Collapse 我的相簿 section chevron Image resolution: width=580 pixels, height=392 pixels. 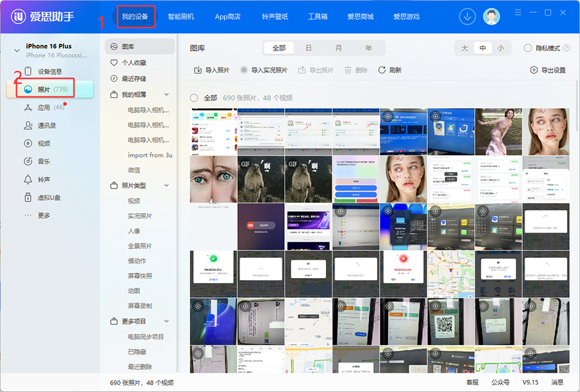pyautogui.click(x=166, y=95)
